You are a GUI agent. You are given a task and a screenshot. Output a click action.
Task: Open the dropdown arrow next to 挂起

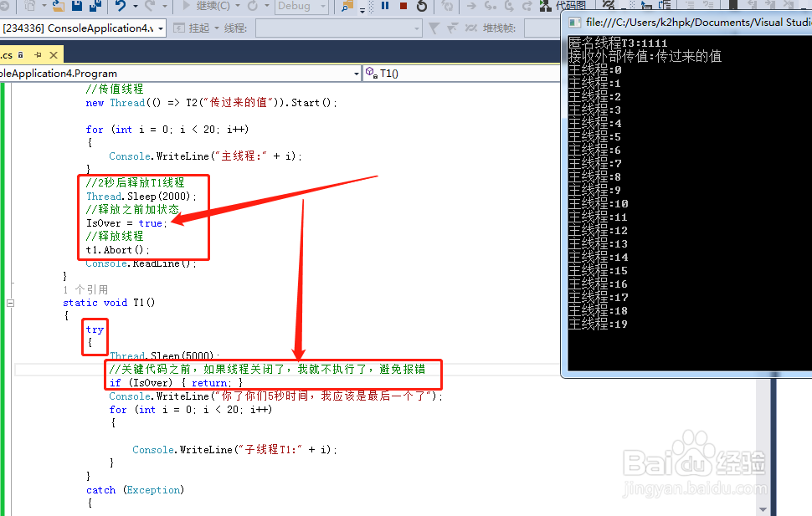tap(217, 28)
